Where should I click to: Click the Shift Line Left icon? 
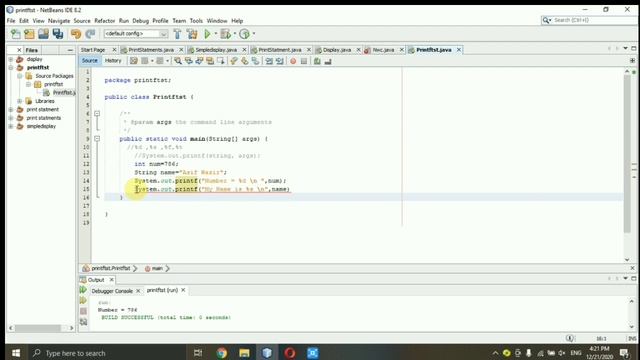(269, 61)
